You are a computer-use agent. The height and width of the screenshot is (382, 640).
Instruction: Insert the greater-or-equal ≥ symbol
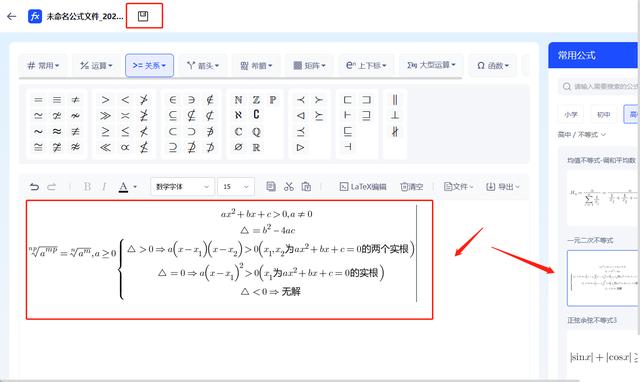pos(105,131)
